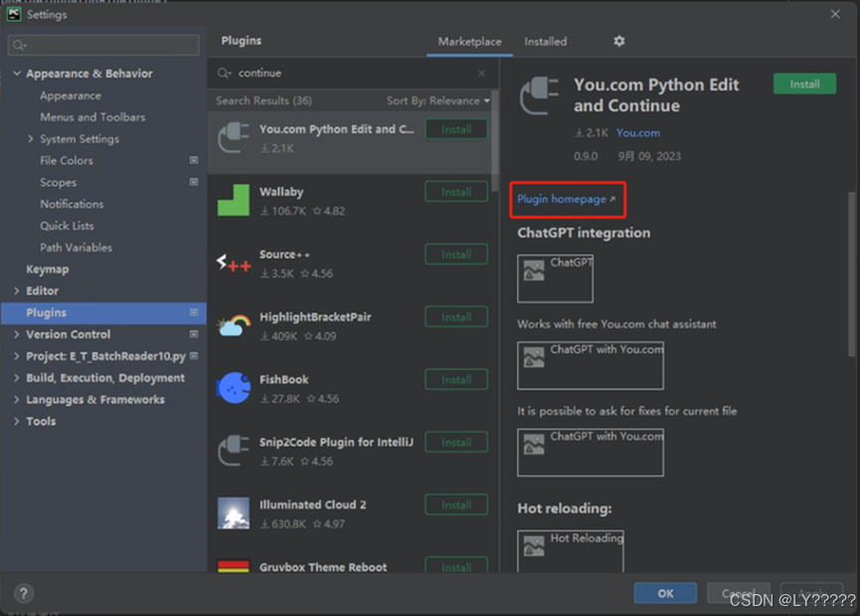Click the ChatGPT broken image thumbnail

point(555,278)
